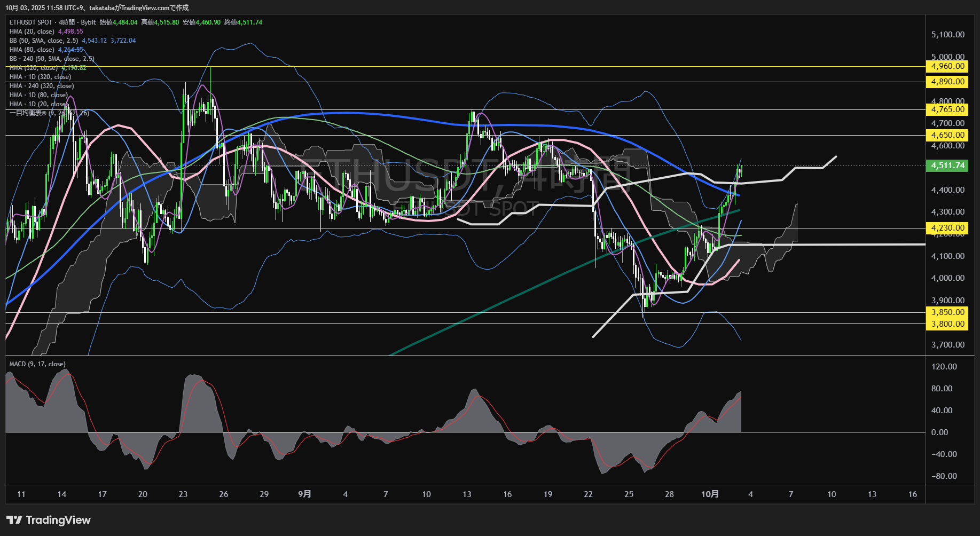
Task: Click the 3,850.00 price level label
Action: pos(947,312)
